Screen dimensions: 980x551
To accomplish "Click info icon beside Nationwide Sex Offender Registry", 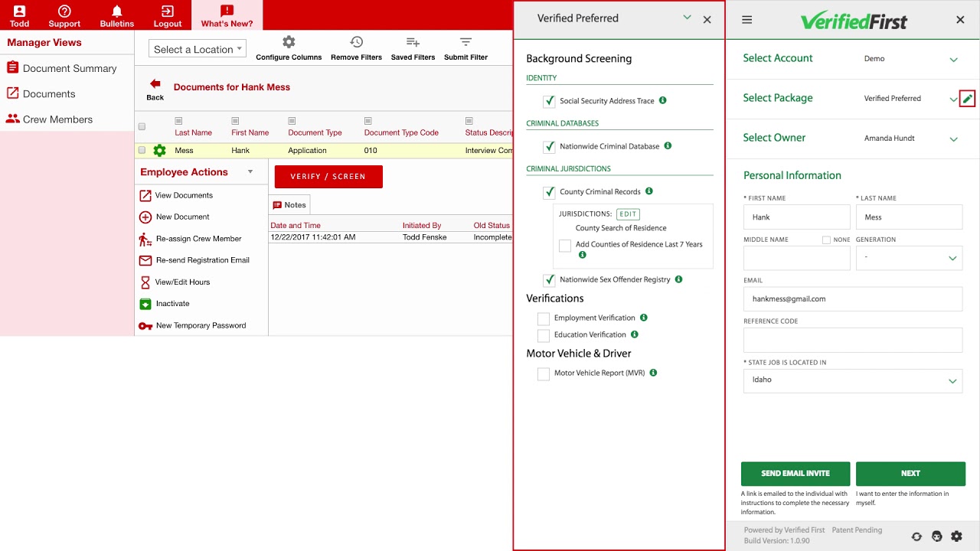I will click(x=678, y=279).
